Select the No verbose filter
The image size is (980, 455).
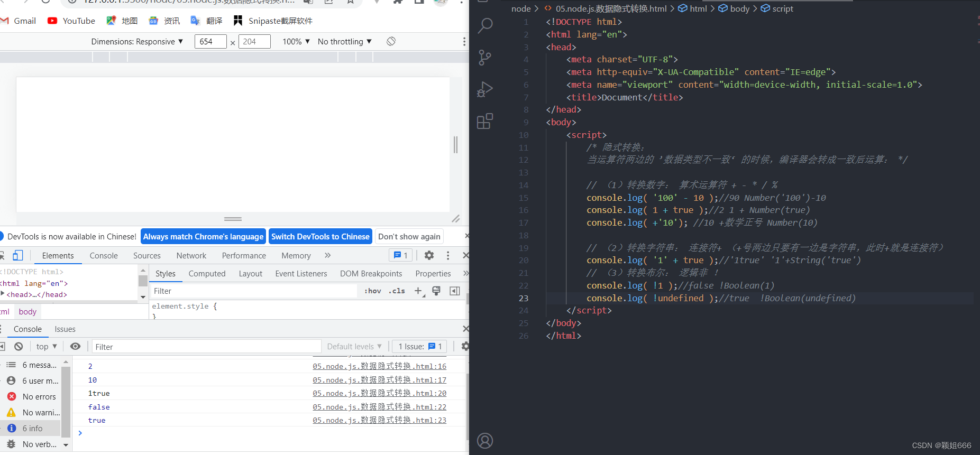coord(31,444)
